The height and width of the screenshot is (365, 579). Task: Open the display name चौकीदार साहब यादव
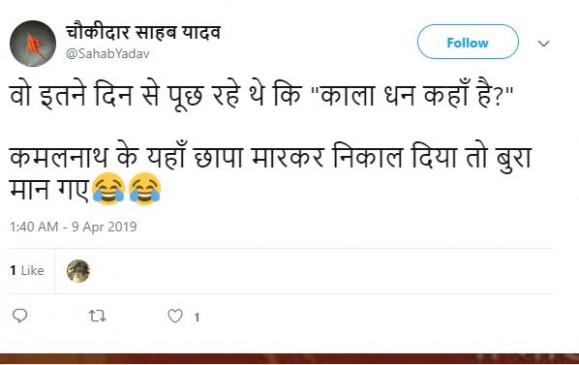(x=143, y=32)
